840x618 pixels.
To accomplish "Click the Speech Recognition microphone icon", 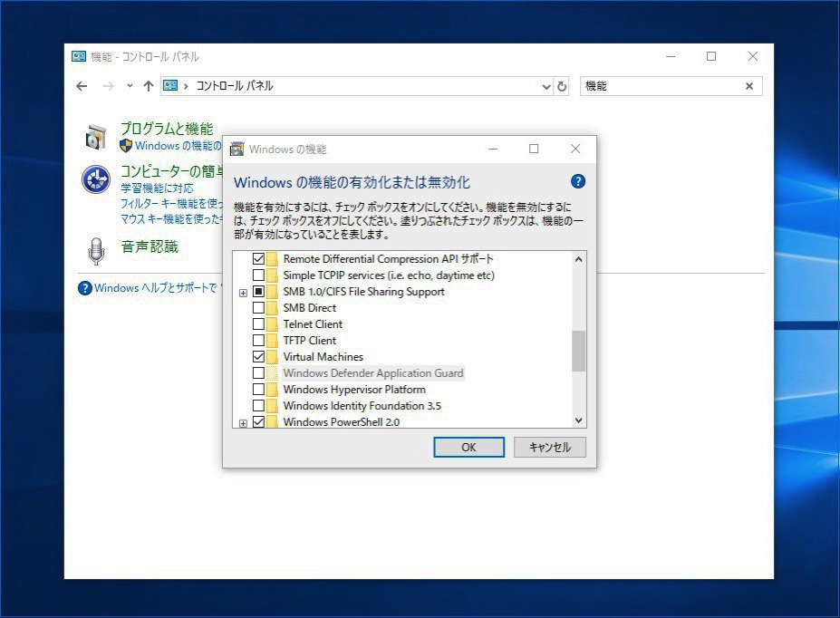I will [x=96, y=251].
